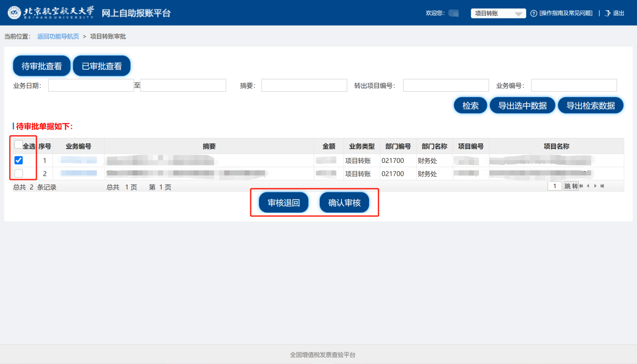Click the last page pagination arrow
637x364 pixels.
[x=602, y=186]
